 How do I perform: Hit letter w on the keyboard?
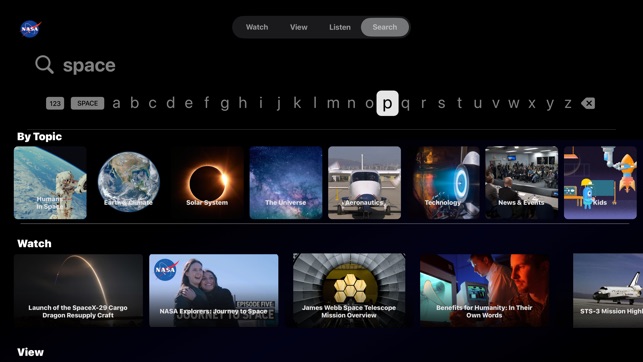point(514,103)
